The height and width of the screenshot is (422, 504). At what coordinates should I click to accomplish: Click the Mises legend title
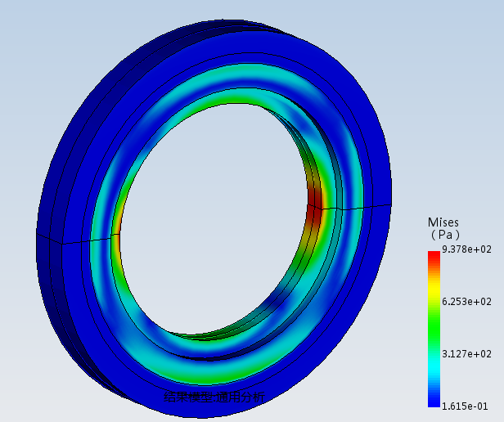(443, 222)
